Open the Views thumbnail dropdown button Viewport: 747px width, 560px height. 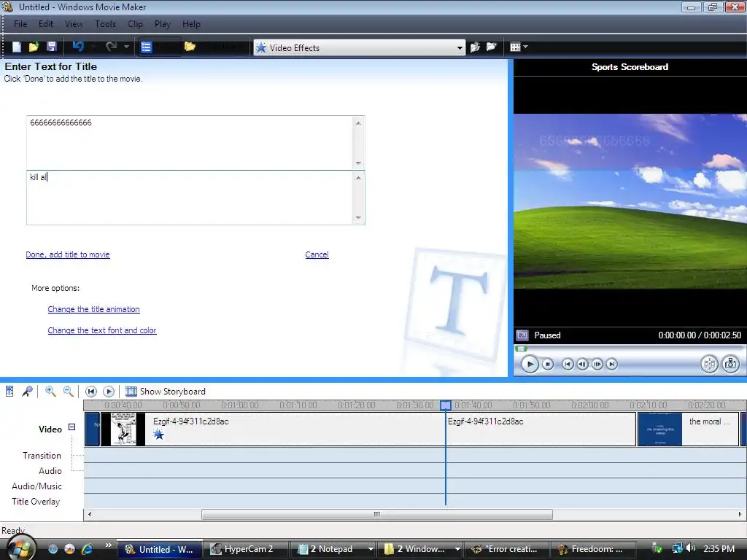click(519, 47)
